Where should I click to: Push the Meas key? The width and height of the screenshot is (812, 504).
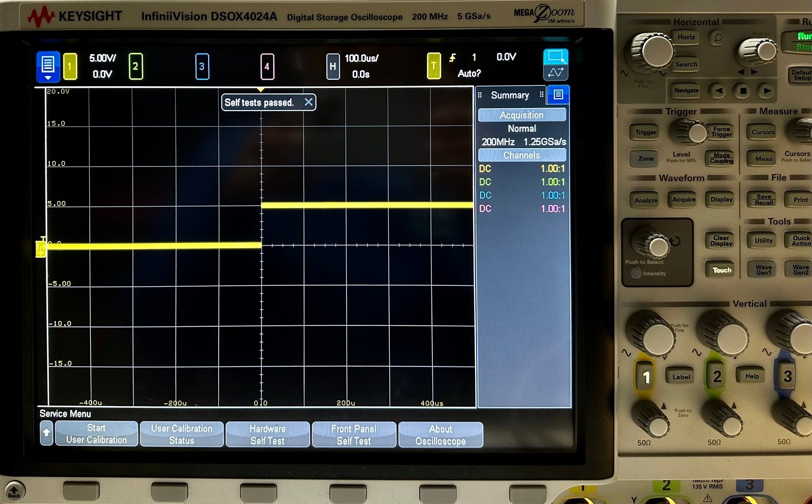[x=763, y=159]
